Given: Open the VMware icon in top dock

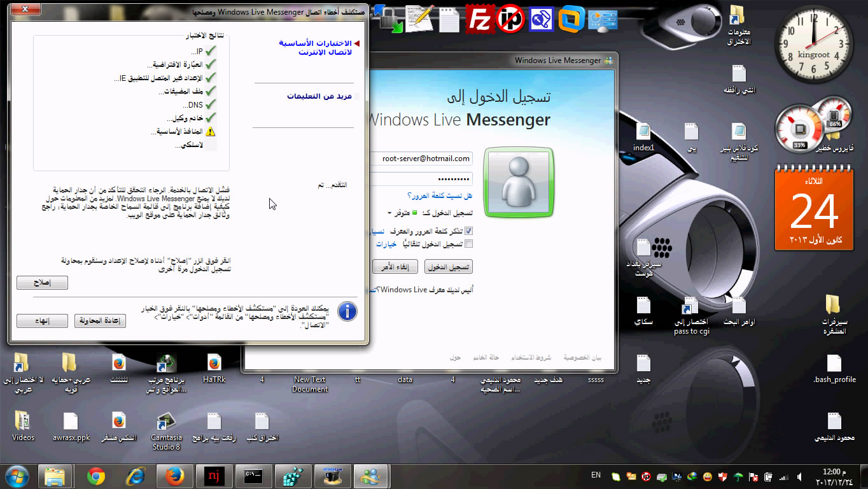Looking at the screenshot, I should point(571,18).
